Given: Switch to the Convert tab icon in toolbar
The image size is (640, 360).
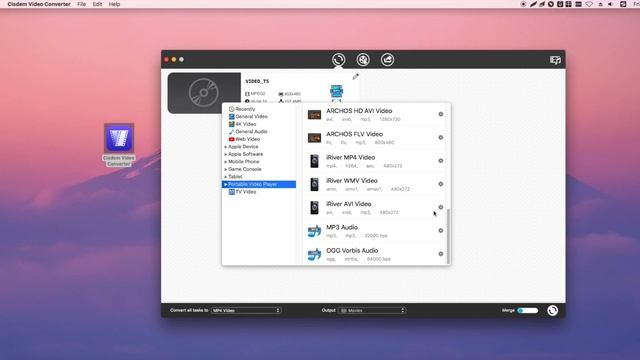Looking at the screenshot, I should point(338,60).
